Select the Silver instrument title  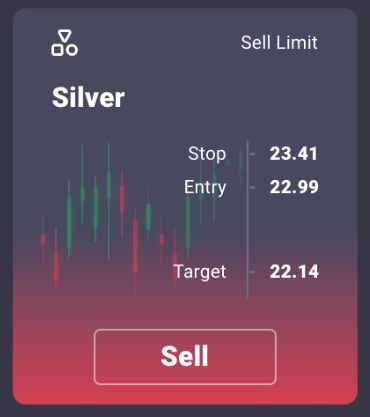tap(88, 97)
